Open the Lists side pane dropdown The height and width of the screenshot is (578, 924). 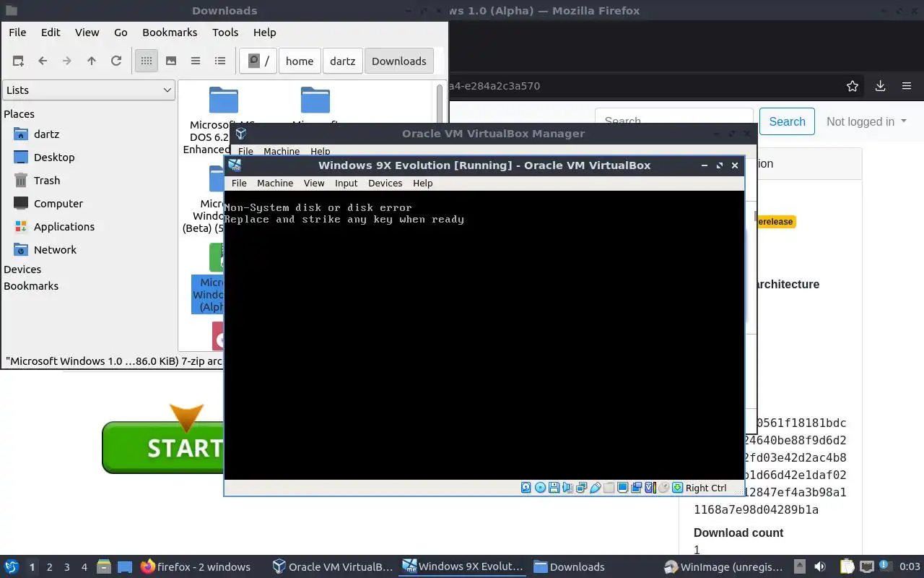coord(89,90)
